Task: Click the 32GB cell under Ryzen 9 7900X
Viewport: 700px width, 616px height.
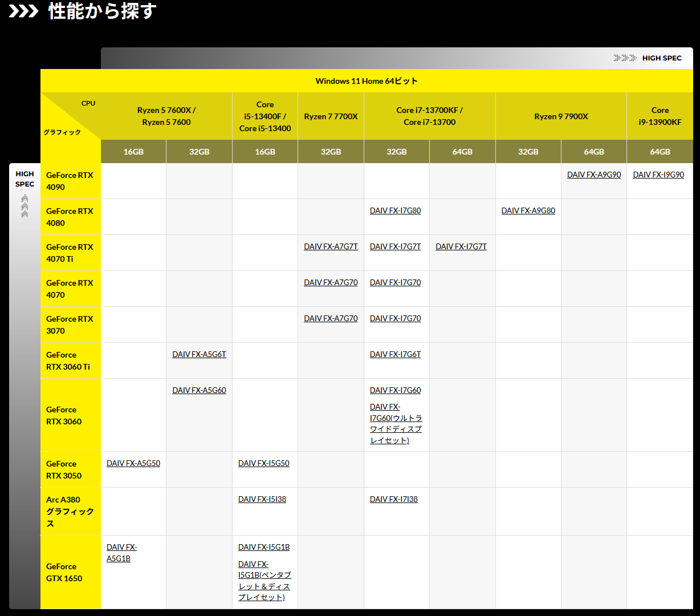Action: point(528,152)
